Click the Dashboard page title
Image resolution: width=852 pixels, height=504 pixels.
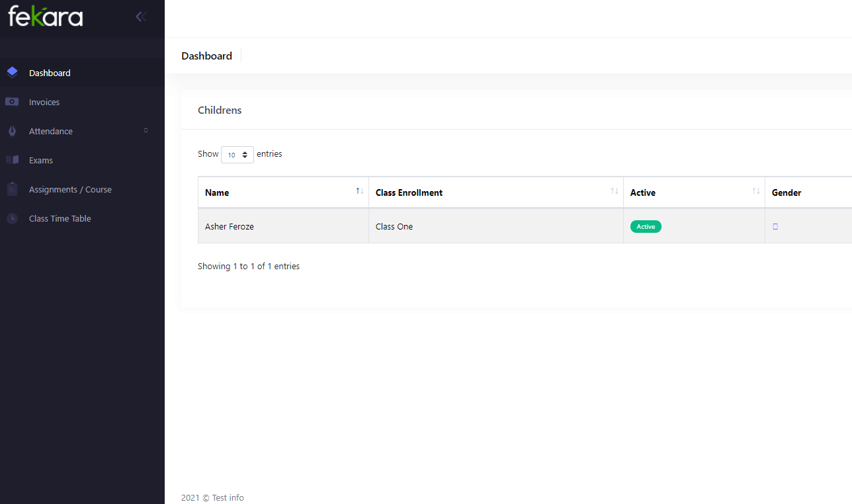tap(206, 56)
